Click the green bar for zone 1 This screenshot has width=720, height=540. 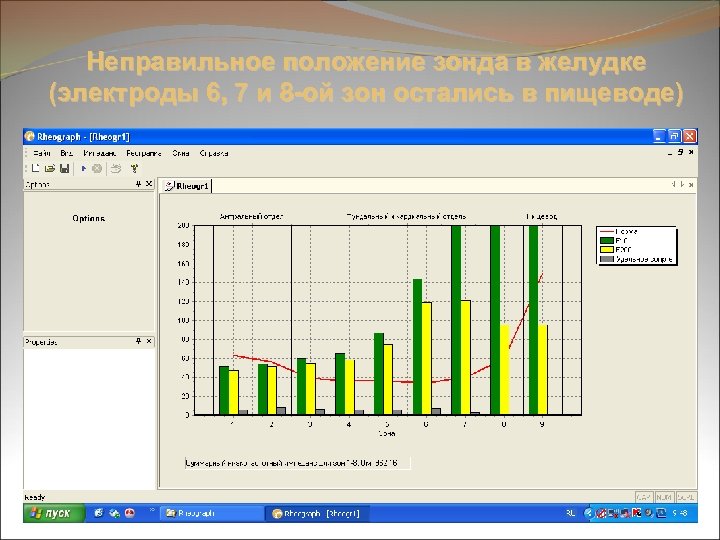[x=224, y=390]
